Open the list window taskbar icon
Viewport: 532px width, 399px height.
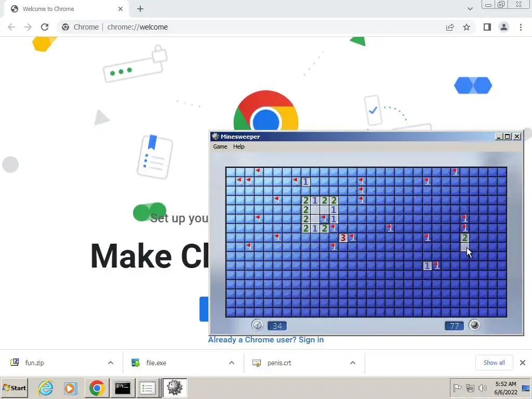(148, 388)
